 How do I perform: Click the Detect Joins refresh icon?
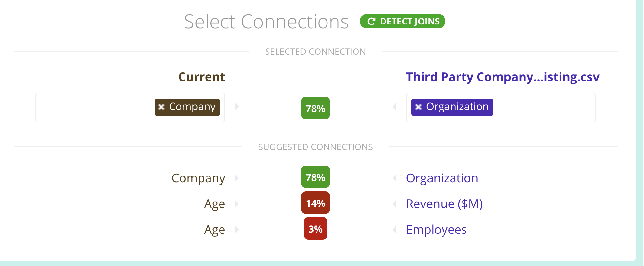371,22
